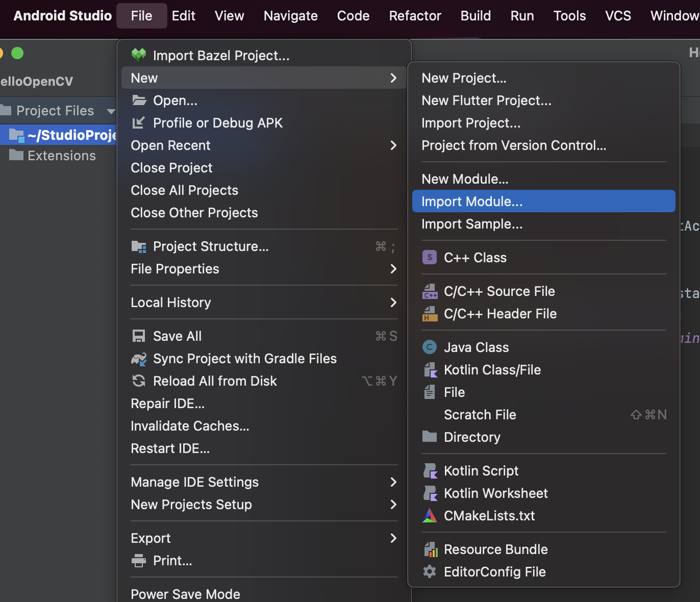Select Scratch File entry

544,415
